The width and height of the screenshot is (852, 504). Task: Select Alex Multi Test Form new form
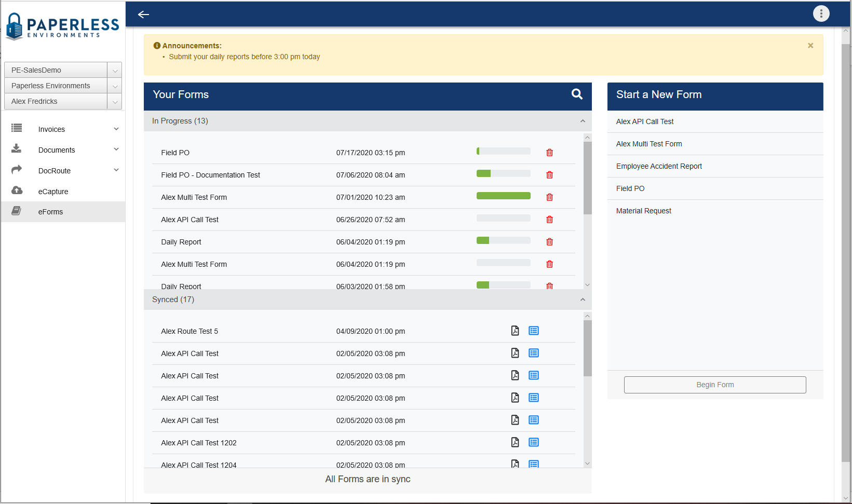[x=715, y=144]
